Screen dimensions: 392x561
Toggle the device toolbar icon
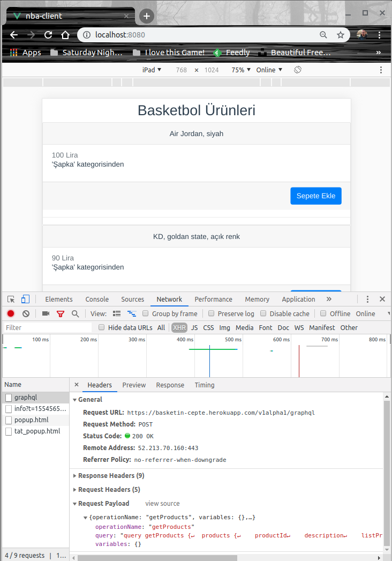click(x=25, y=300)
